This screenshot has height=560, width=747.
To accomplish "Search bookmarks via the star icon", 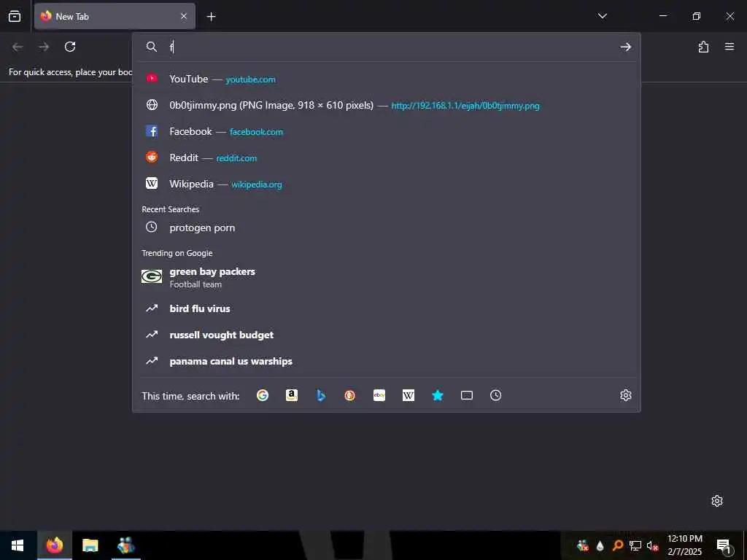I will click(438, 395).
